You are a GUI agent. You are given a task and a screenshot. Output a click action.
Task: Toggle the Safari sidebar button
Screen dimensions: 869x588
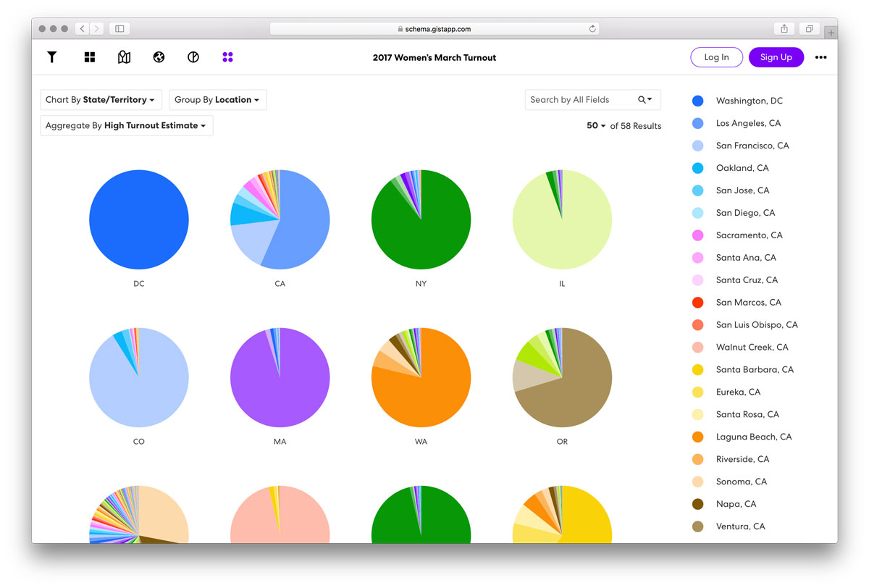pos(119,29)
